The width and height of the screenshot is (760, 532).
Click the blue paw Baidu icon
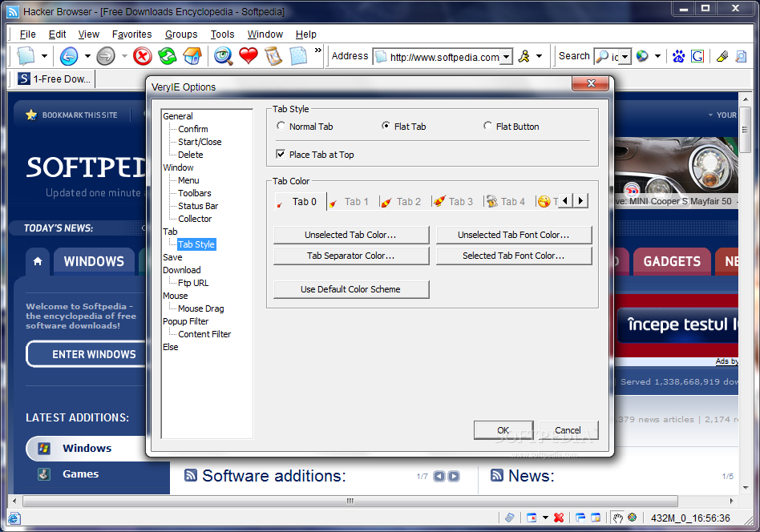pyautogui.click(x=678, y=56)
